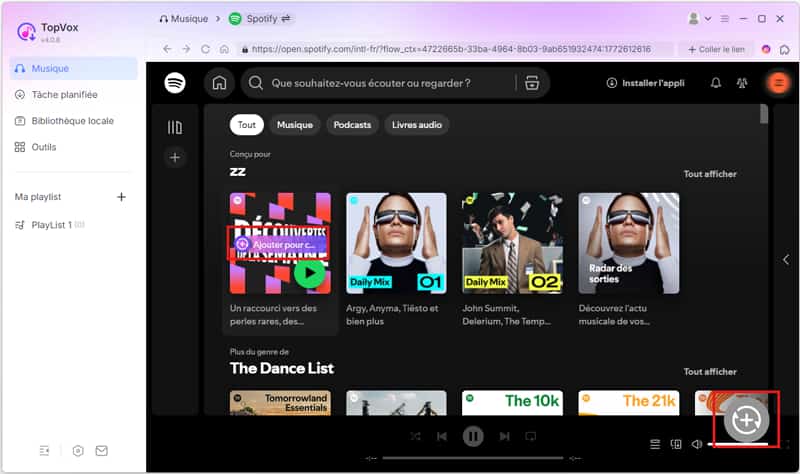Go forward in embedded browser
Image resolution: width=800 pixels, height=474 pixels.
click(186, 49)
